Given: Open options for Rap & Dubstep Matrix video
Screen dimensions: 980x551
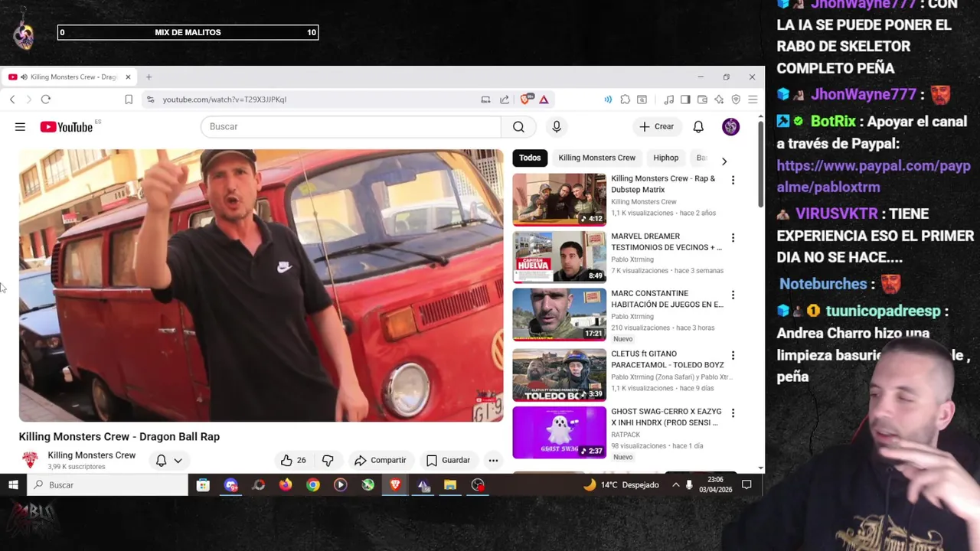Looking at the screenshot, I should point(733,180).
